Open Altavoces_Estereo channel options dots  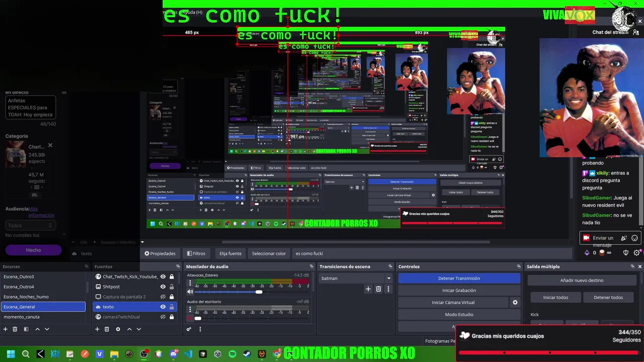190,283
